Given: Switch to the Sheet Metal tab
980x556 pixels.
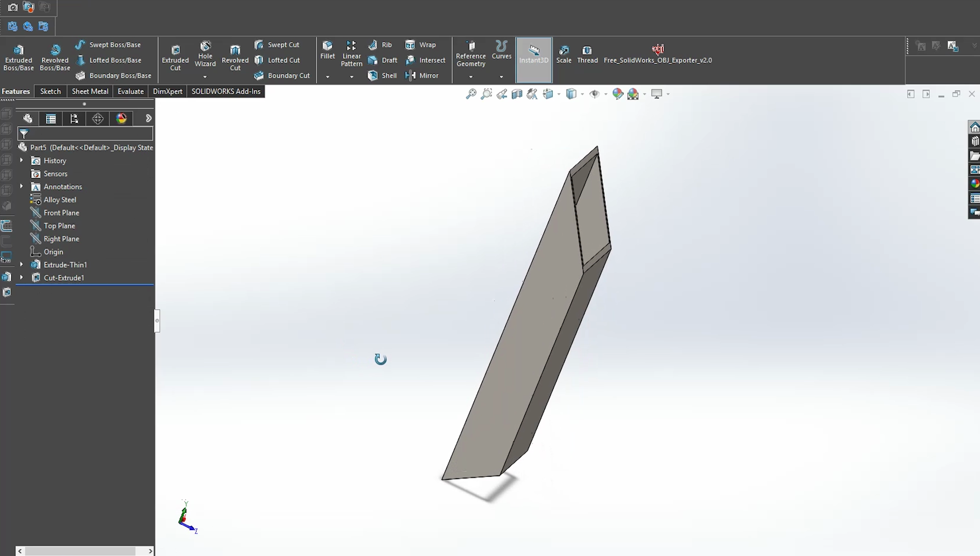Looking at the screenshot, I should 90,91.
